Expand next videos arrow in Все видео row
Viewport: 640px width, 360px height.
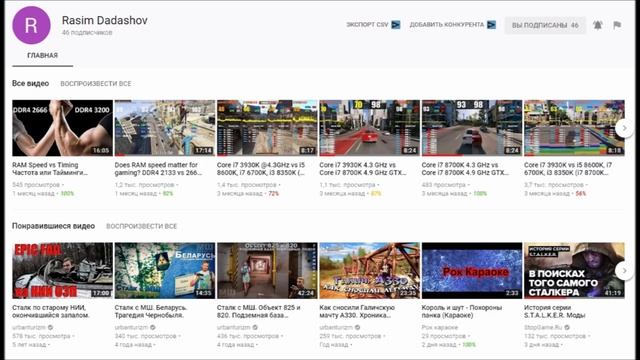624,128
